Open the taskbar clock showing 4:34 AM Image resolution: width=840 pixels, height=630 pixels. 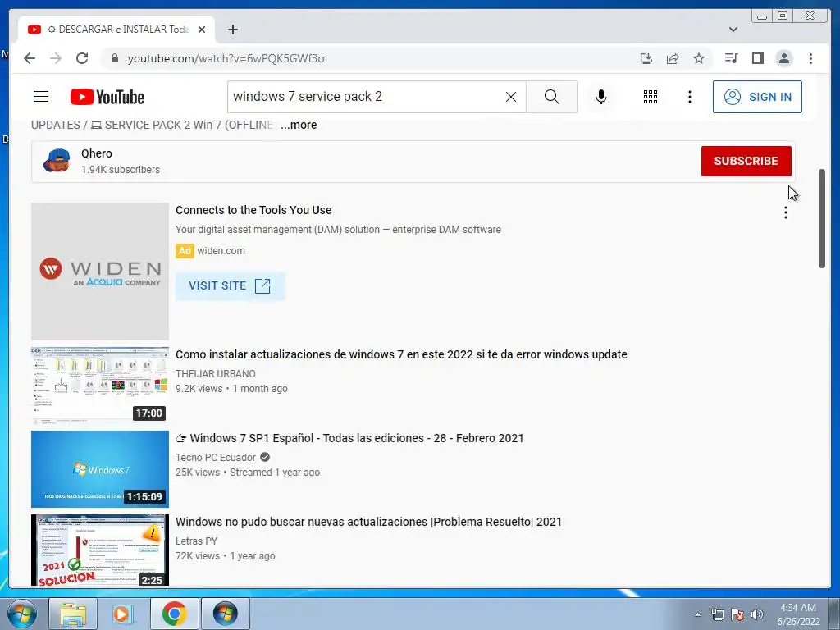click(x=798, y=614)
